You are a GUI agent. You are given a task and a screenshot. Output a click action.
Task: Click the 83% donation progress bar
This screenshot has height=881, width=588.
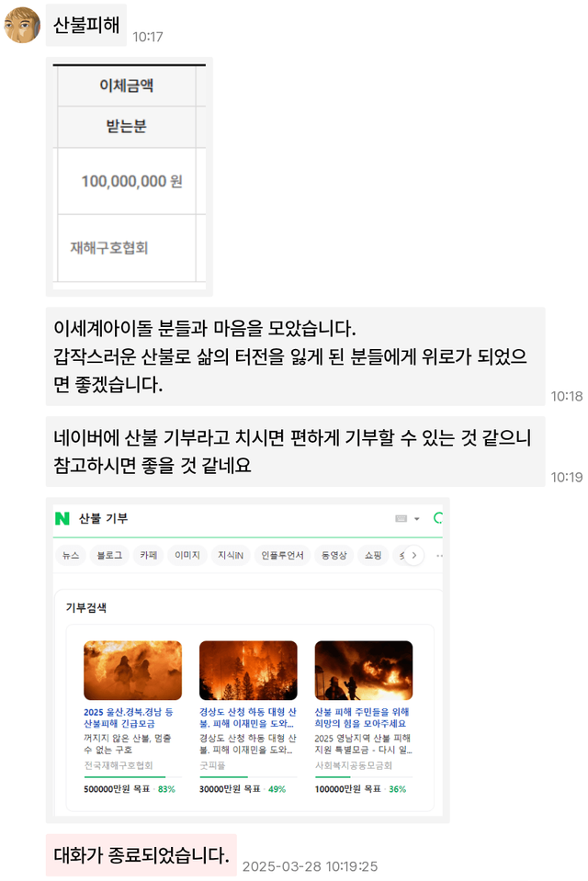pos(132,777)
